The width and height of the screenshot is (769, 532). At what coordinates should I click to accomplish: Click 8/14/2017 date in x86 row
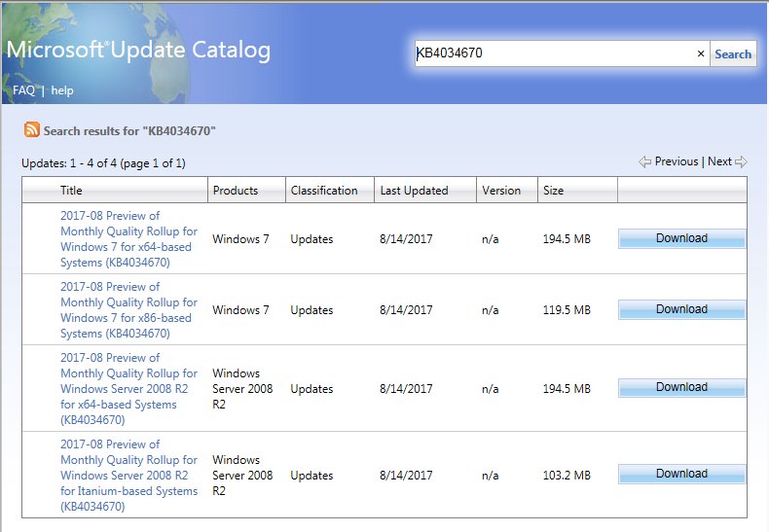pos(406,310)
